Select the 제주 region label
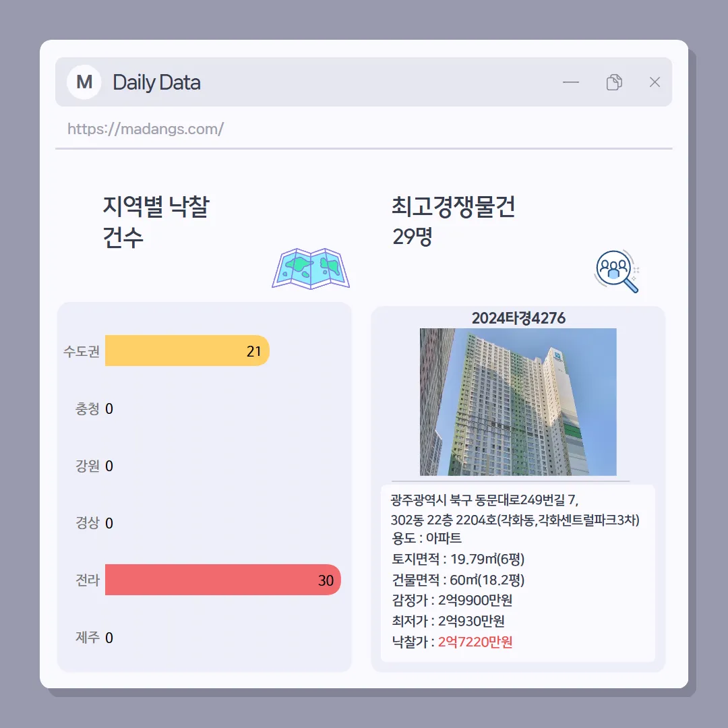728x728 pixels. click(x=87, y=637)
